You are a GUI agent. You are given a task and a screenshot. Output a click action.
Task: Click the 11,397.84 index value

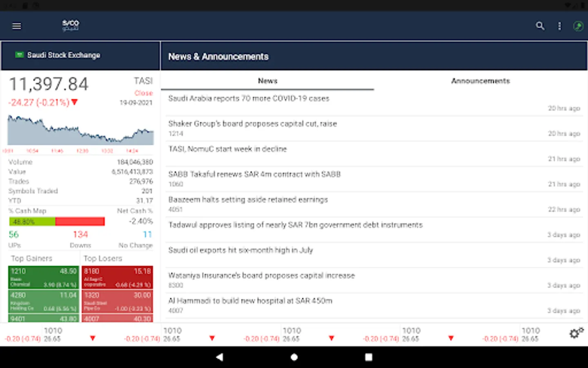click(x=49, y=84)
